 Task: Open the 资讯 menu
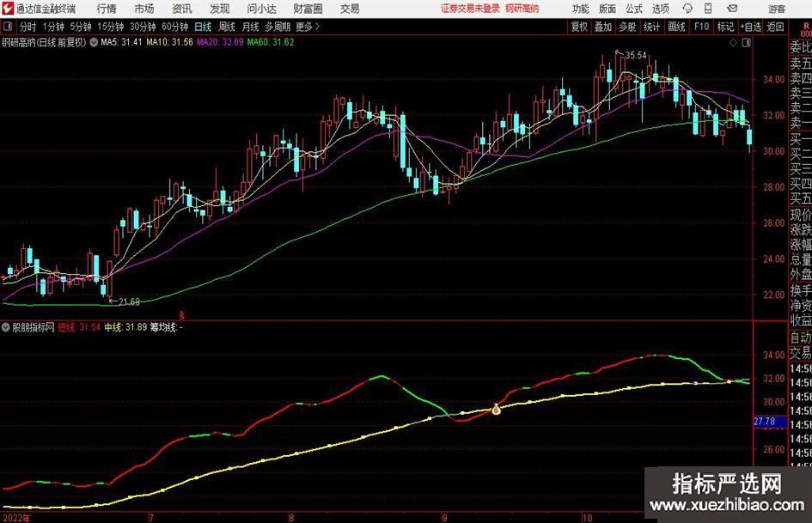(x=182, y=9)
